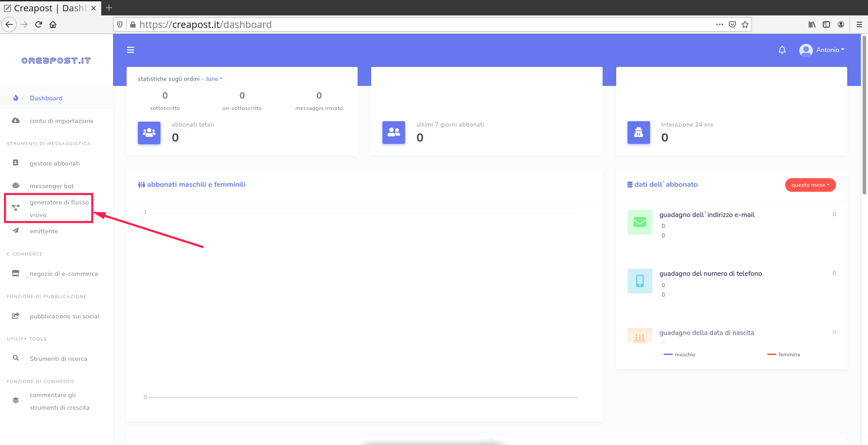Toggle the maschio legend in the chart
868x445 pixels.
pyautogui.click(x=679, y=355)
